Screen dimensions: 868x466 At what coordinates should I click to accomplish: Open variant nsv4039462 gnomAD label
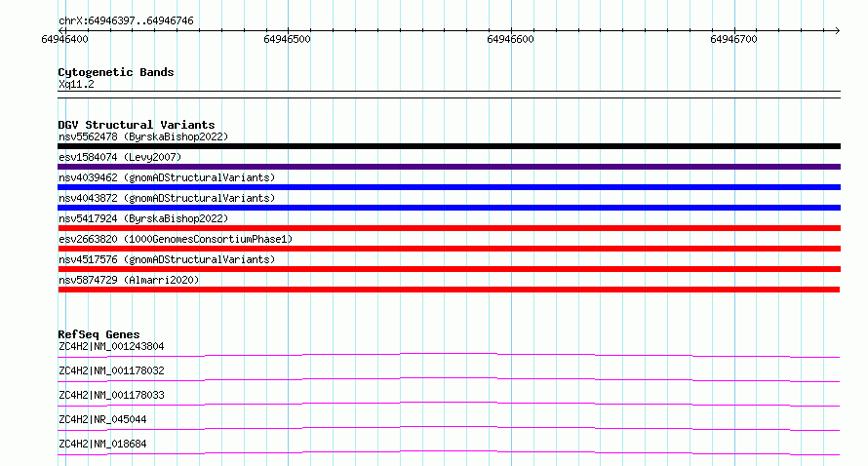pyautogui.click(x=167, y=177)
